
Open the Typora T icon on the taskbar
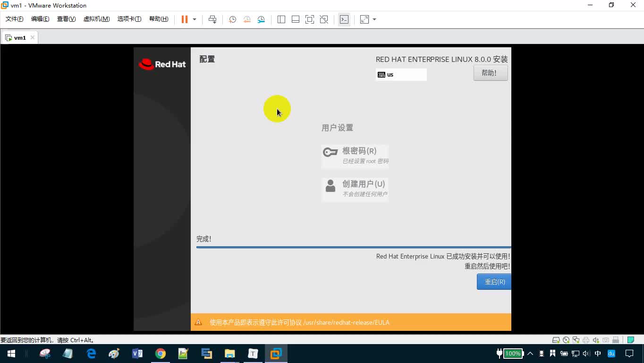point(253,354)
